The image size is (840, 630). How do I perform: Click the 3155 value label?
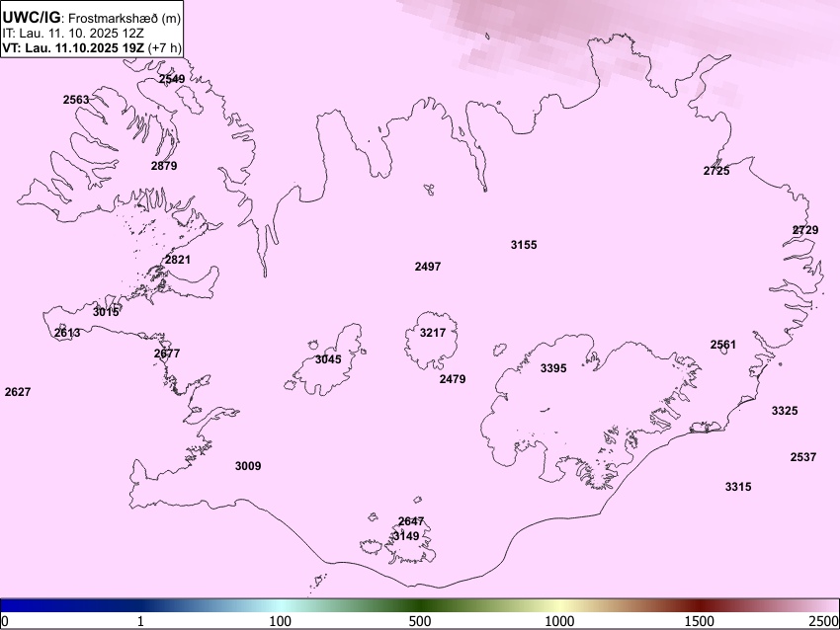pos(524,245)
